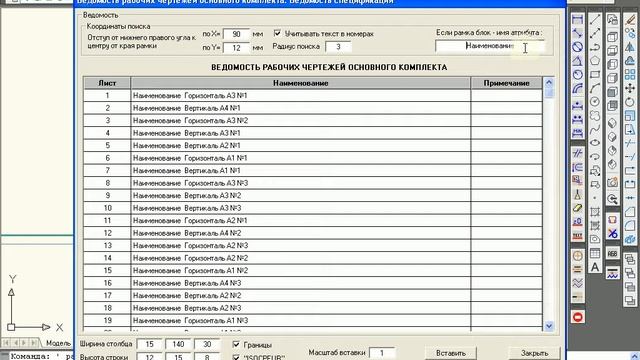
Task: Select the Construction Line tool
Action: click(595, 33)
